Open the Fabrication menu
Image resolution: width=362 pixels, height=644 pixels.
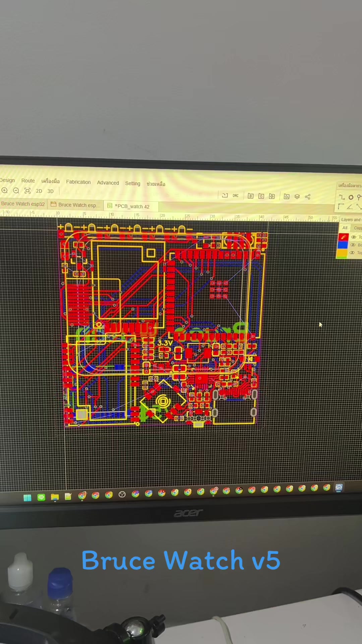78,182
